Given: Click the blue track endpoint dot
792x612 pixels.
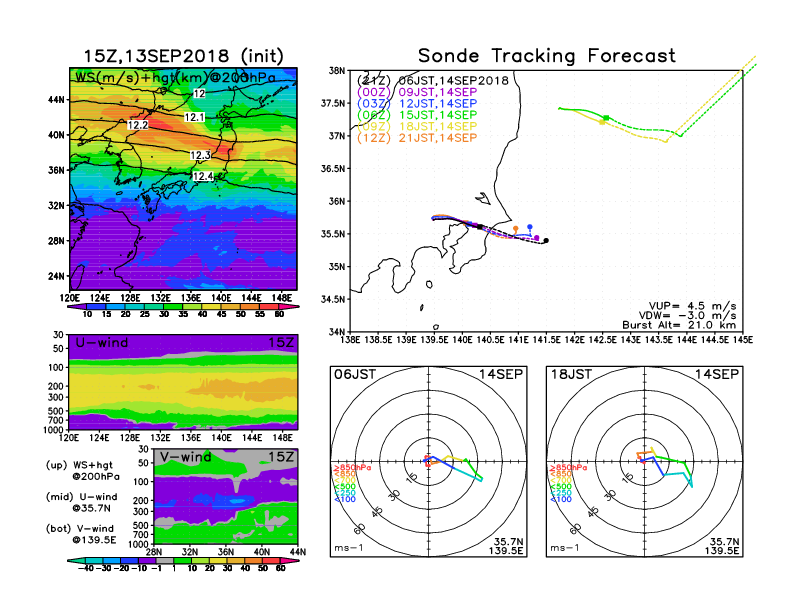Looking at the screenshot, I should pos(530,227).
